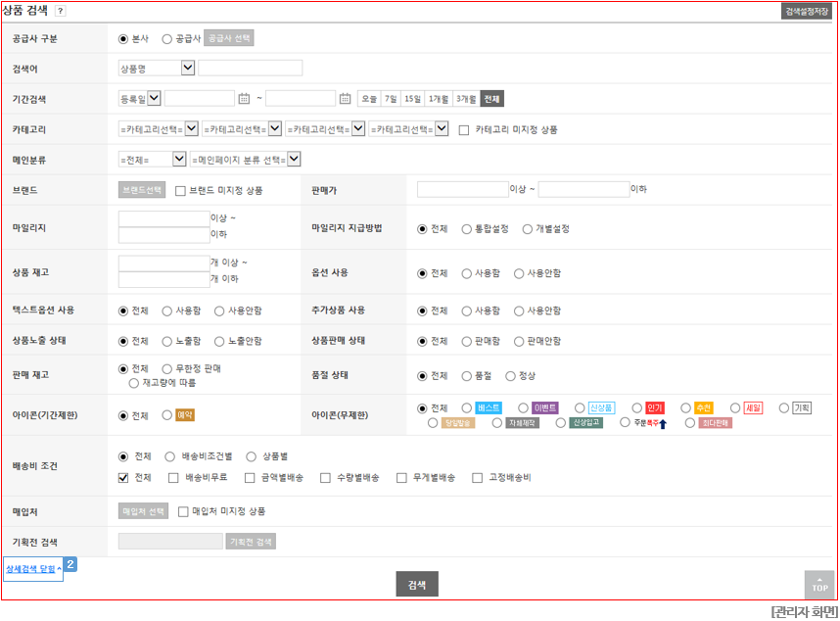Select the 베스트 icon badge option

click(467, 408)
